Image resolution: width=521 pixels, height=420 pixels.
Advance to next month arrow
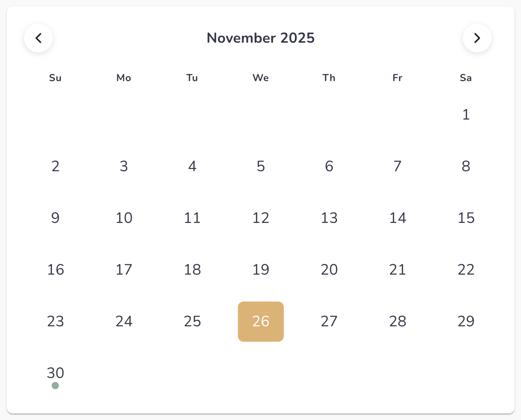[477, 38]
